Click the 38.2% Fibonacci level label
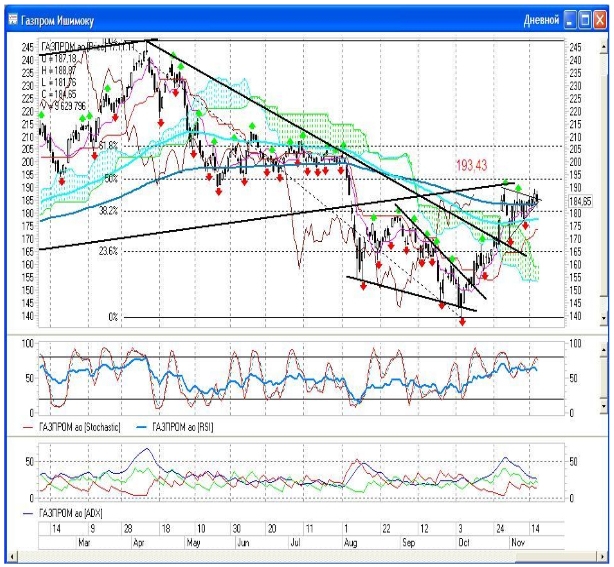 [108, 211]
